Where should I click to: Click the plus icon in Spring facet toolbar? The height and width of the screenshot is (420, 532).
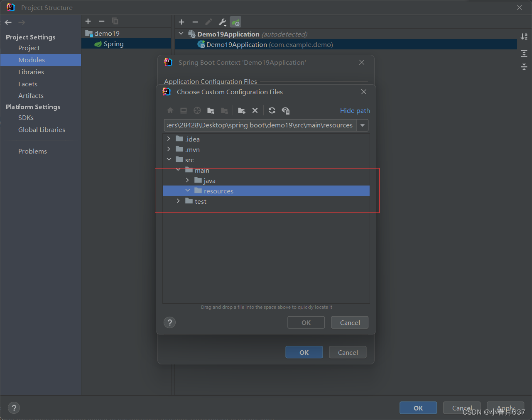click(x=181, y=22)
